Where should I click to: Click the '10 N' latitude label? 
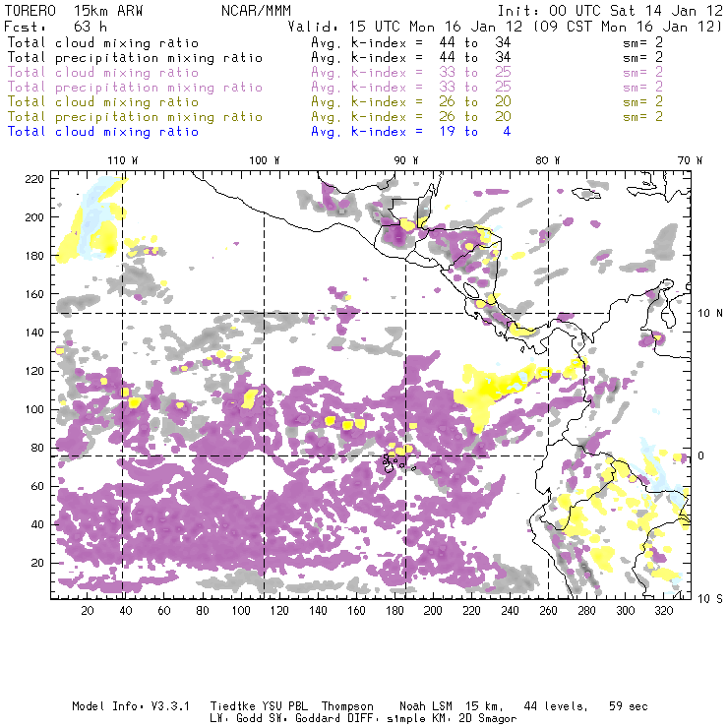[x=710, y=314]
